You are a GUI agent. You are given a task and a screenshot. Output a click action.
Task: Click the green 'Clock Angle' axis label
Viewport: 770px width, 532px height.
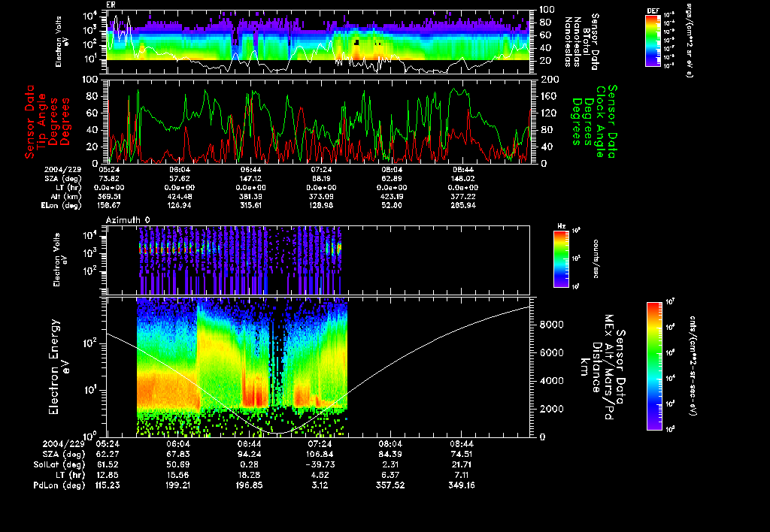[x=600, y=121]
